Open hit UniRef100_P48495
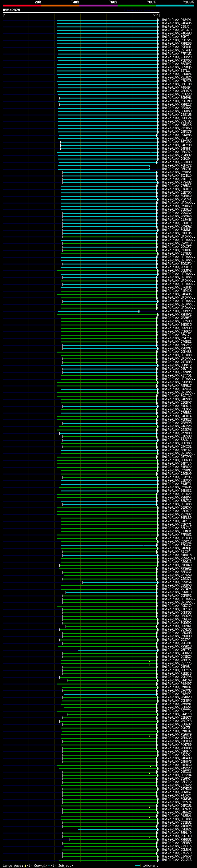Image resolution: width=197 pixels, height=868 pixels. [x=177, y=23]
